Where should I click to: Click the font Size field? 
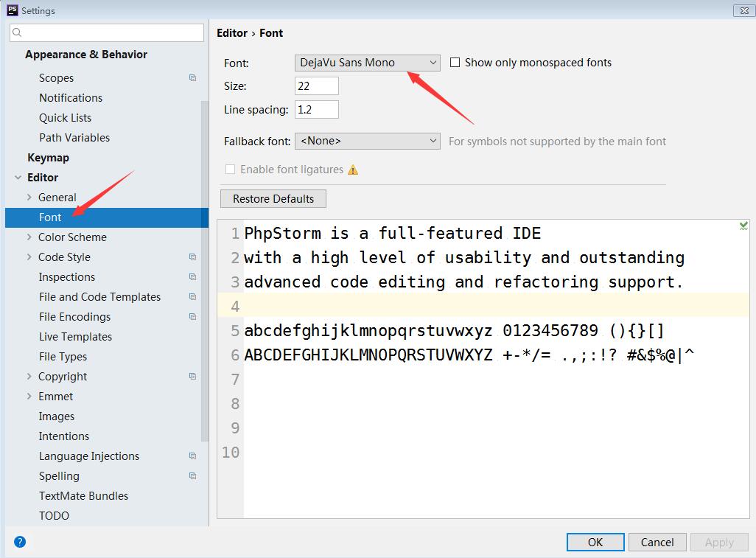tap(317, 86)
